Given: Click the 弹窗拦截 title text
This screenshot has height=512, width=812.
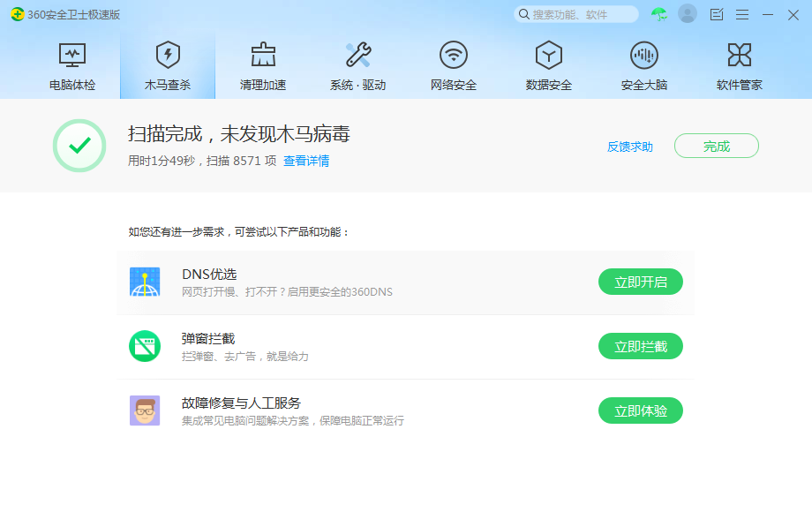Looking at the screenshot, I should (208, 339).
